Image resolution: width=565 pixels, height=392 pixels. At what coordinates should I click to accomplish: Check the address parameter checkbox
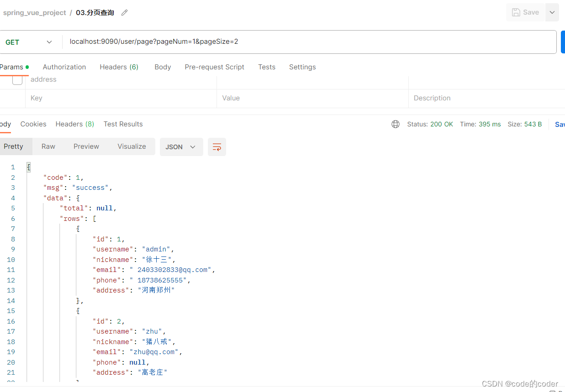point(17,79)
